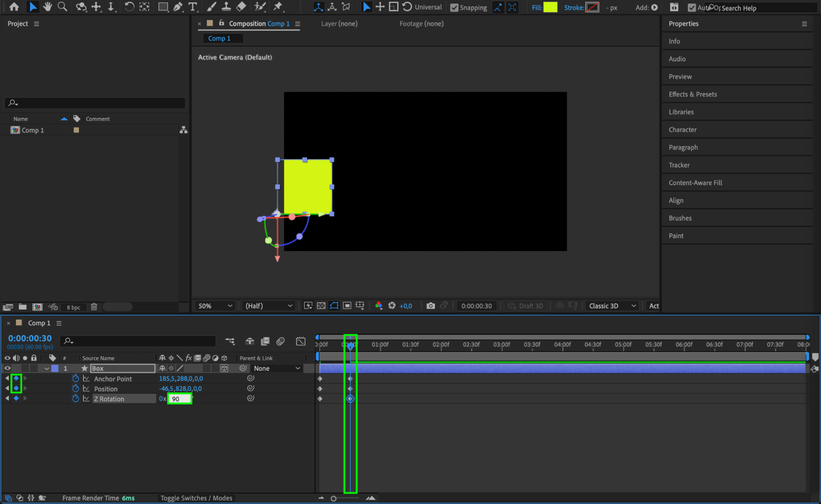Open the Effects & Presets panel
The width and height of the screenshot is (821, 504).
coord(692,94)
